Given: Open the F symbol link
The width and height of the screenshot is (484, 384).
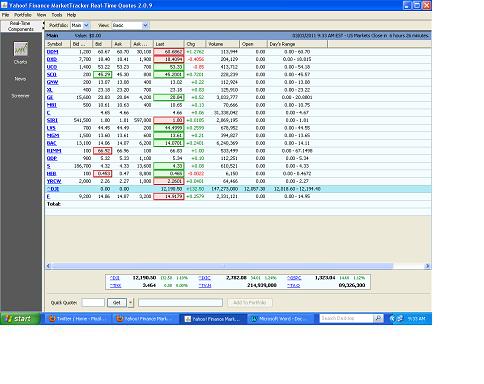Looking at the screenshot, I should 48,196.
